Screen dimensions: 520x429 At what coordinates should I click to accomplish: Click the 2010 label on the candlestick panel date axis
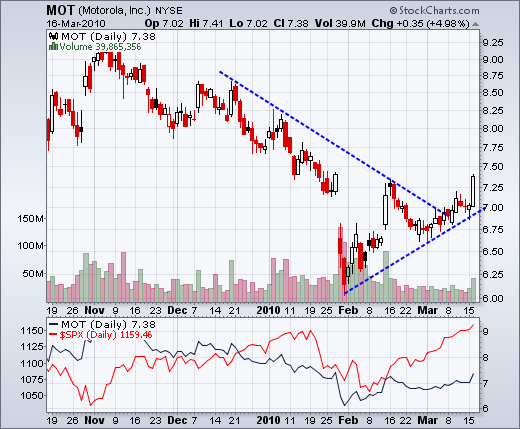(268, 310)
